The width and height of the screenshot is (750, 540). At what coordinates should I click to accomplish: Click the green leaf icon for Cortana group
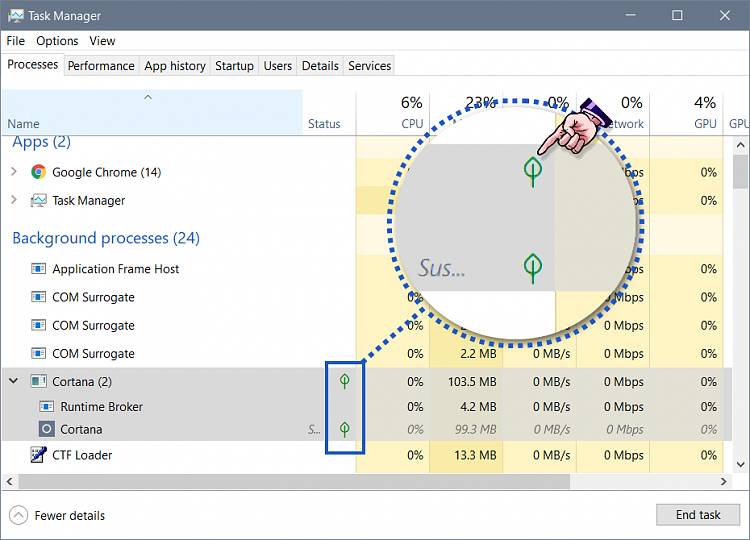345,381
